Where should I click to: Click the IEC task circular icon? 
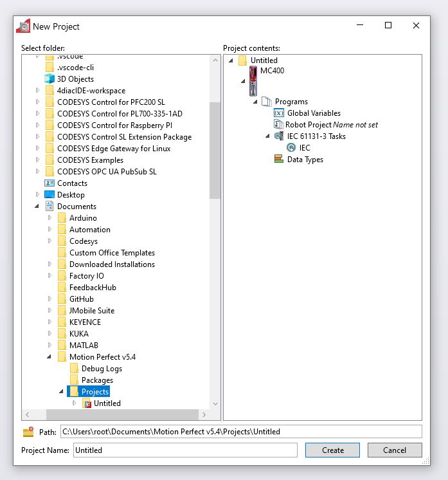point(291,148)
